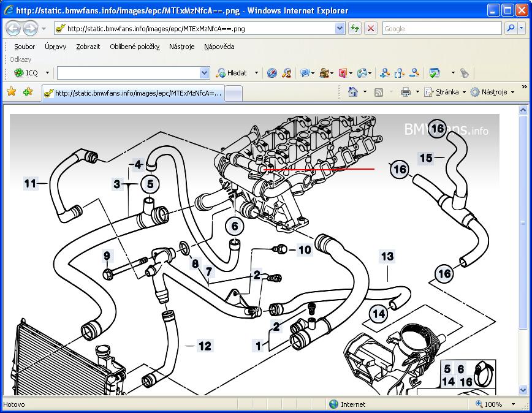The image size is (532, 413).
Task: Open the Stránka dropdown menu
Action: tap(450, 92)
